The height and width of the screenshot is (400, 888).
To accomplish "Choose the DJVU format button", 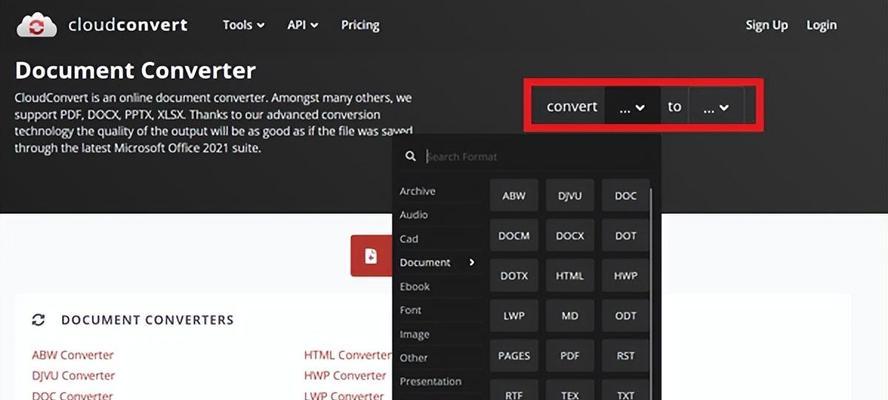I will [570, 195].
